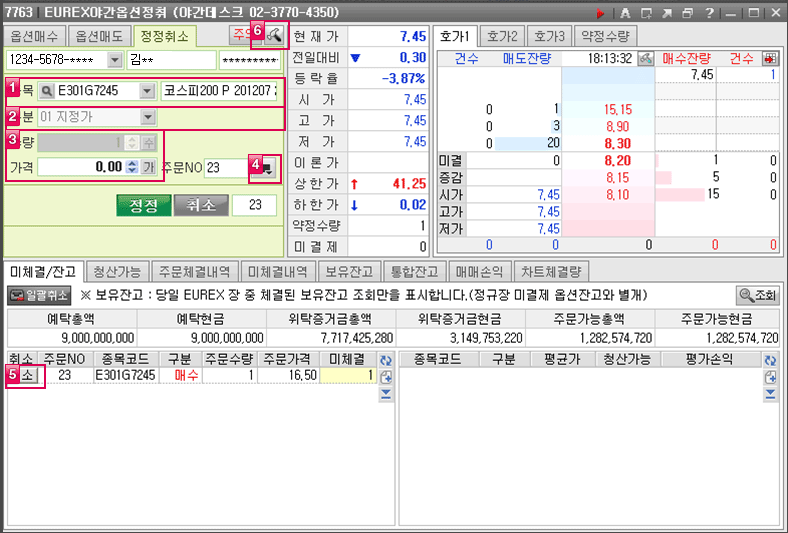Click the wrench icon next to 18:13:32
788x533 pixels.
pyautogui.click(x=645, y=58)
